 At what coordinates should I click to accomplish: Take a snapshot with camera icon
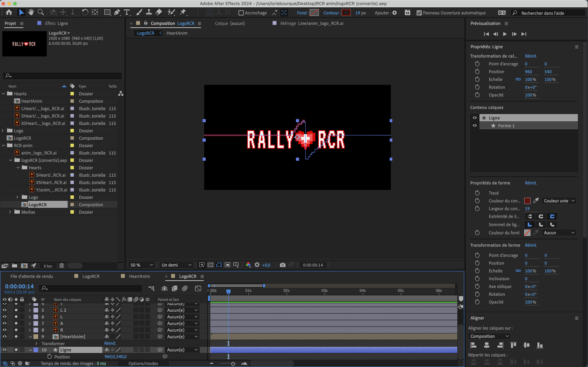pyautogui.click(x=283, y=265)
